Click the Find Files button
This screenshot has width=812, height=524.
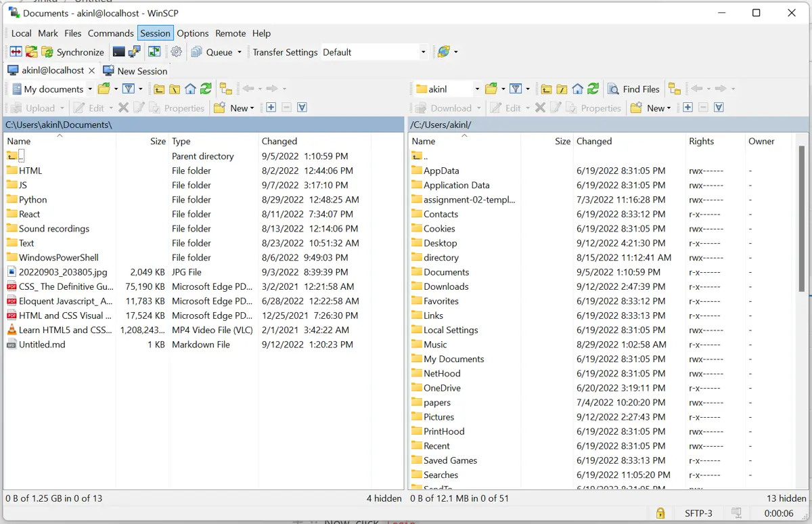coord(633,89)
